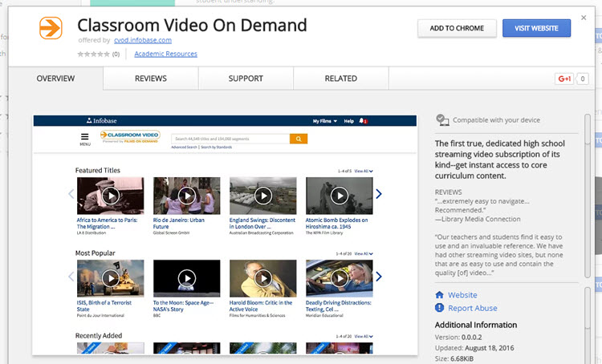This screenshot has height=364, width=602.
Task: Click the Advanced Search link
Action: 184,148
